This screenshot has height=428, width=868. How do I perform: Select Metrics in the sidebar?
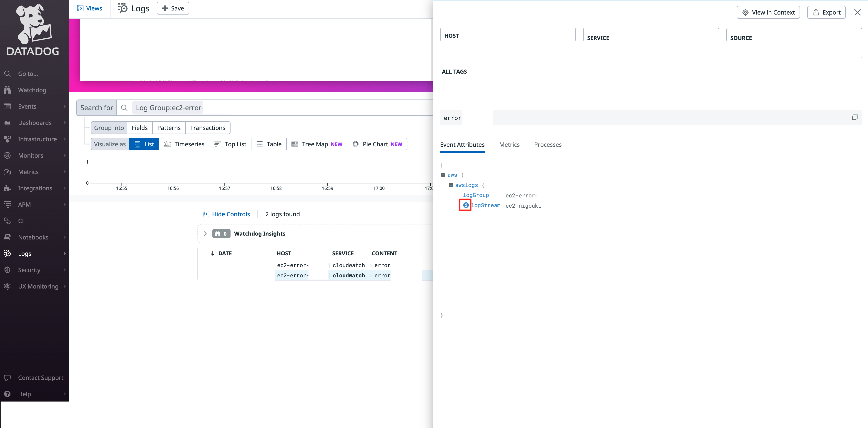point(27,172)
